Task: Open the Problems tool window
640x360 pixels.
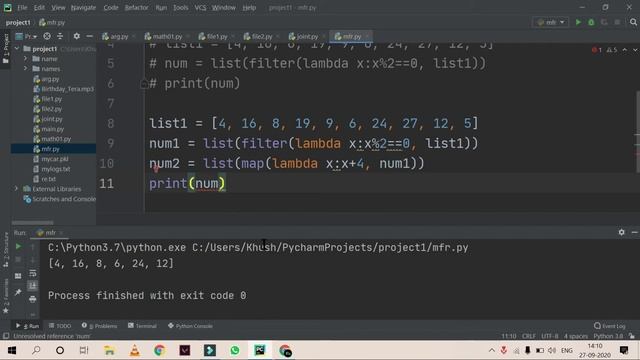Action: coord(99,326)
